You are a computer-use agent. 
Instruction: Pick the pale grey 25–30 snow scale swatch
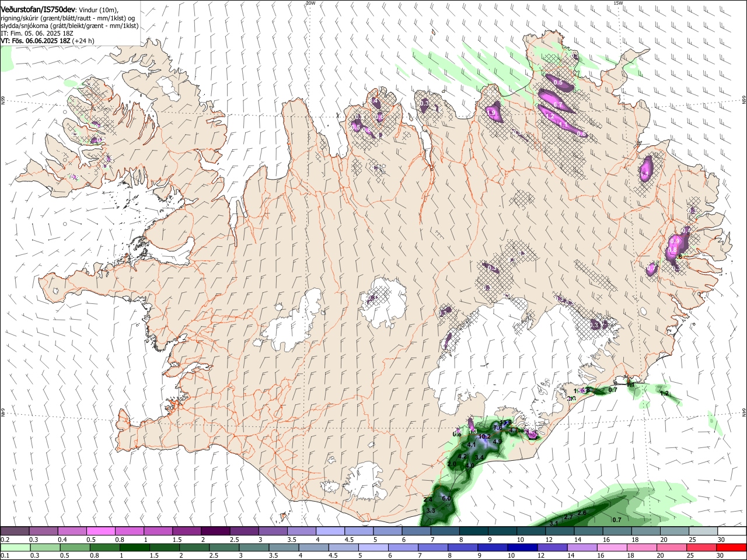coord(704,531)
